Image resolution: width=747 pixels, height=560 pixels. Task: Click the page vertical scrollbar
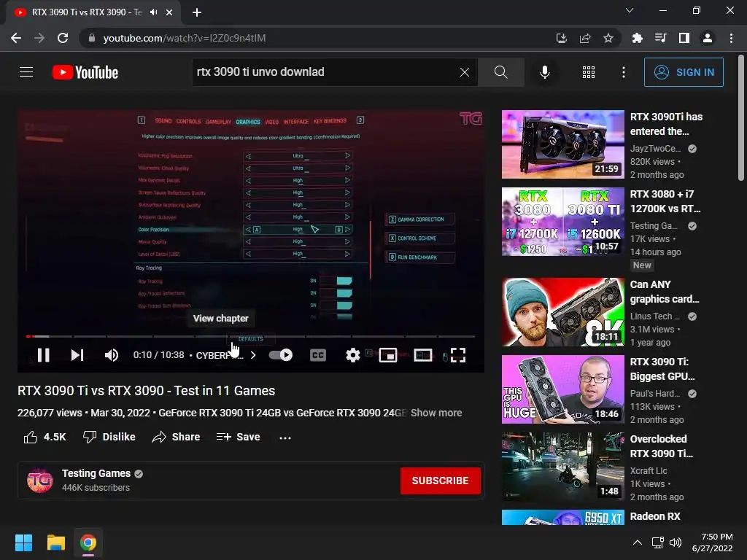[x=741, y=119]
